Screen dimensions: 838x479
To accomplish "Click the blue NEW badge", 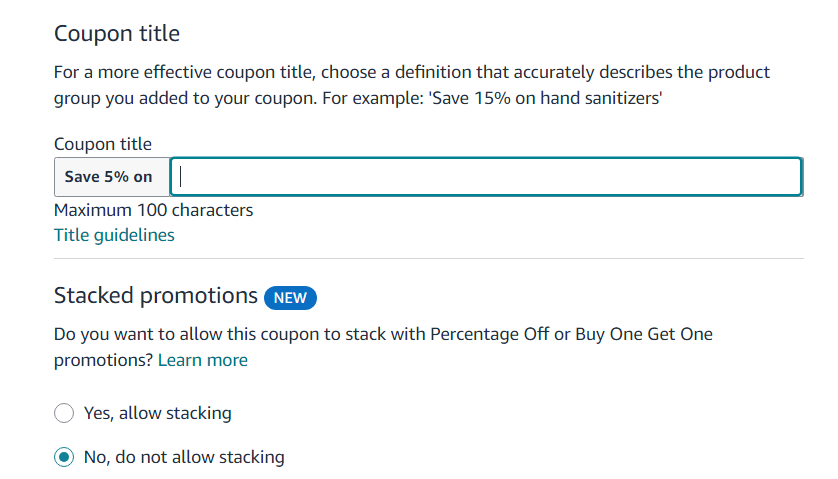I will (290, 297).
